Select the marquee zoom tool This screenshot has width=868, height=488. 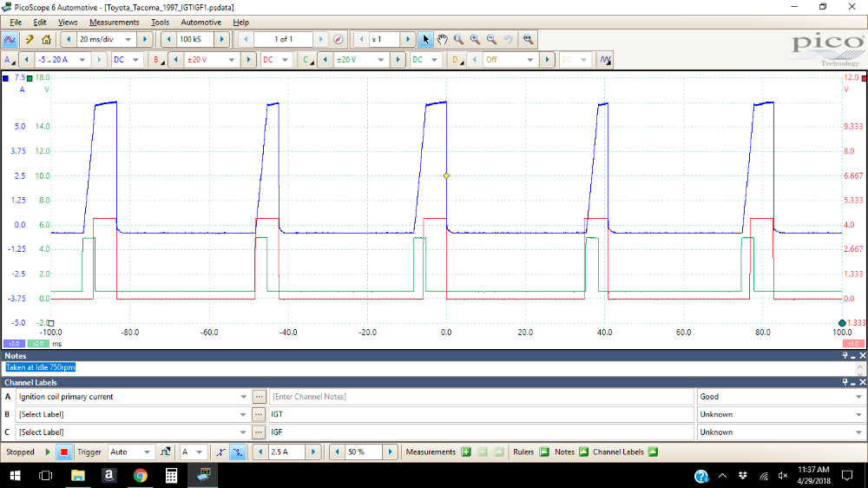[x=459, y=39]
